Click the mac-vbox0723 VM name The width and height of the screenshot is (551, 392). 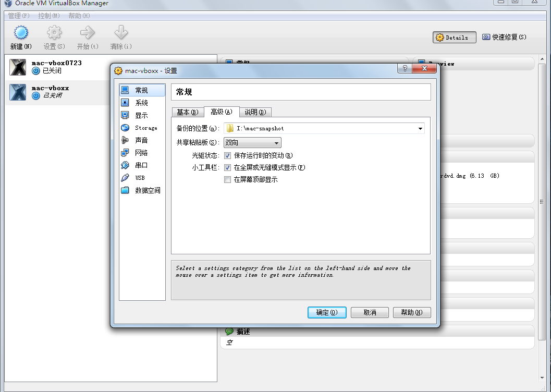click(57, 63)
